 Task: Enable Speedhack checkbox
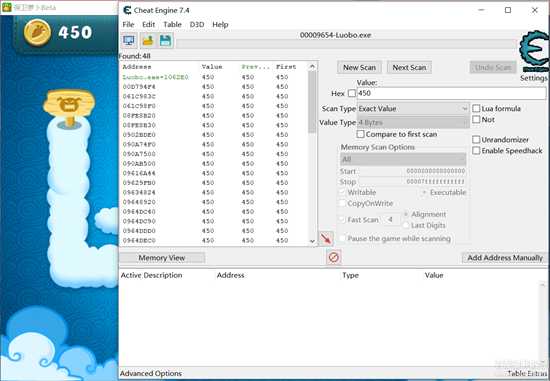[476, 151]
